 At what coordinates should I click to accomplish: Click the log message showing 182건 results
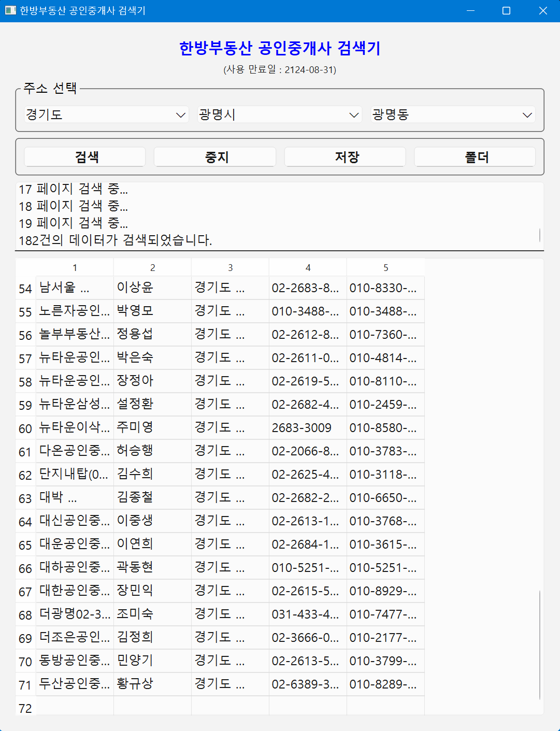point(115,240)
